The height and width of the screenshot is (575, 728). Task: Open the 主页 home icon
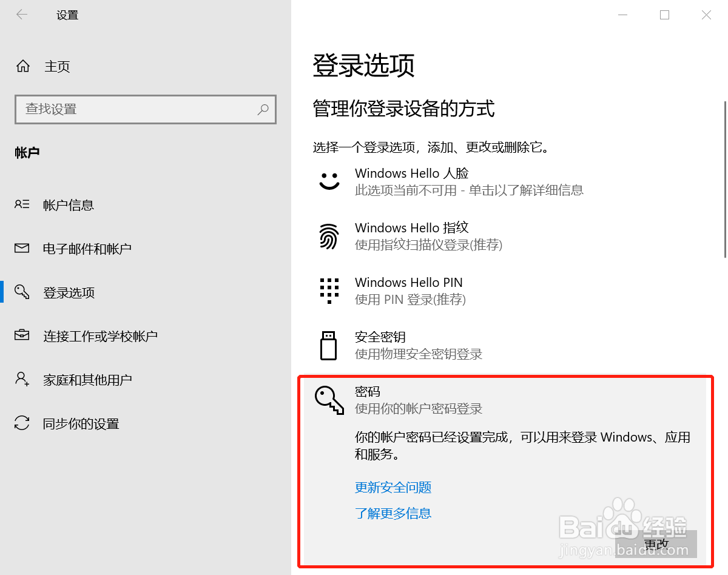coord(23,66)
